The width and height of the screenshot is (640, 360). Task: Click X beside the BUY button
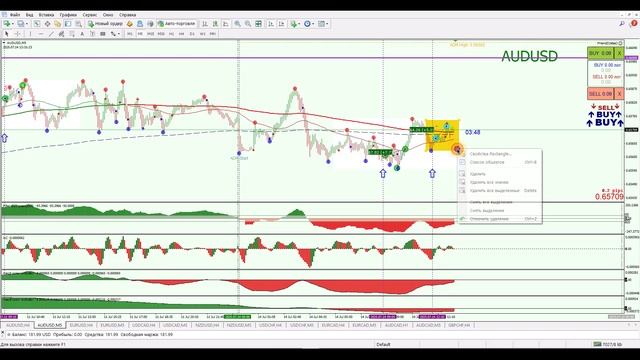[619, 53]
